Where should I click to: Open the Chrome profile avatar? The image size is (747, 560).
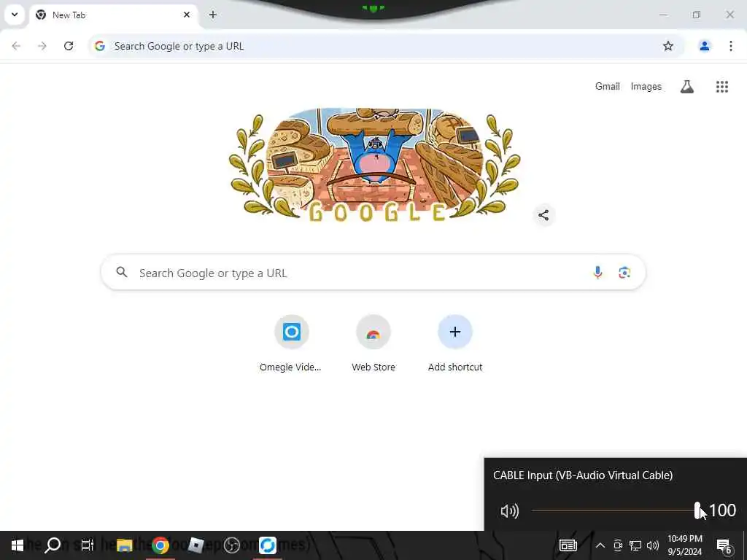click(704, 46)
